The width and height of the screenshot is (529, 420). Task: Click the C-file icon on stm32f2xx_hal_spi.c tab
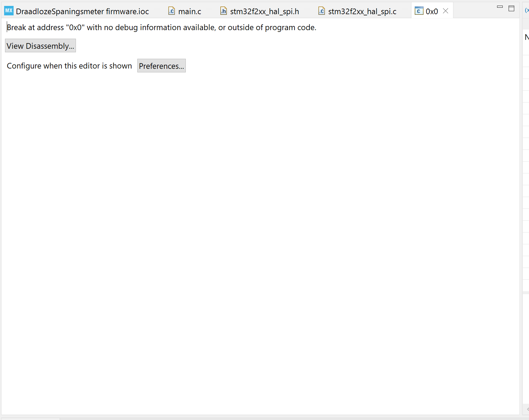(x=321, y=11)
